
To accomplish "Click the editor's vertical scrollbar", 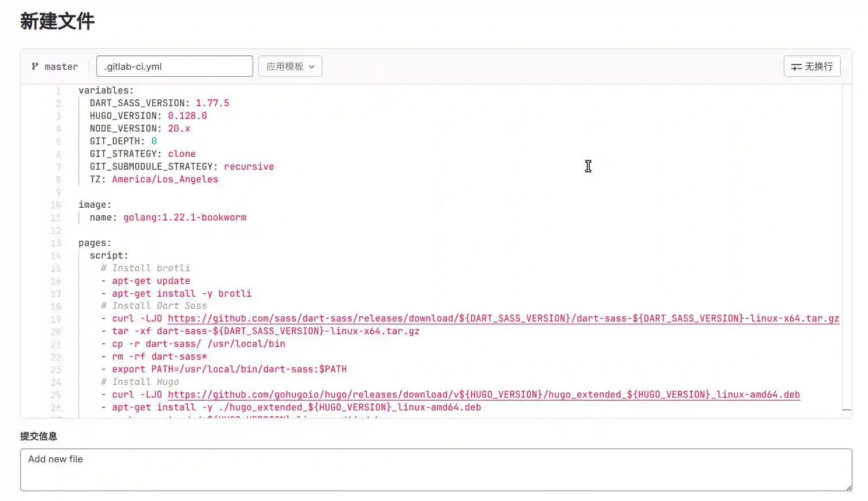I will point(846,173).
